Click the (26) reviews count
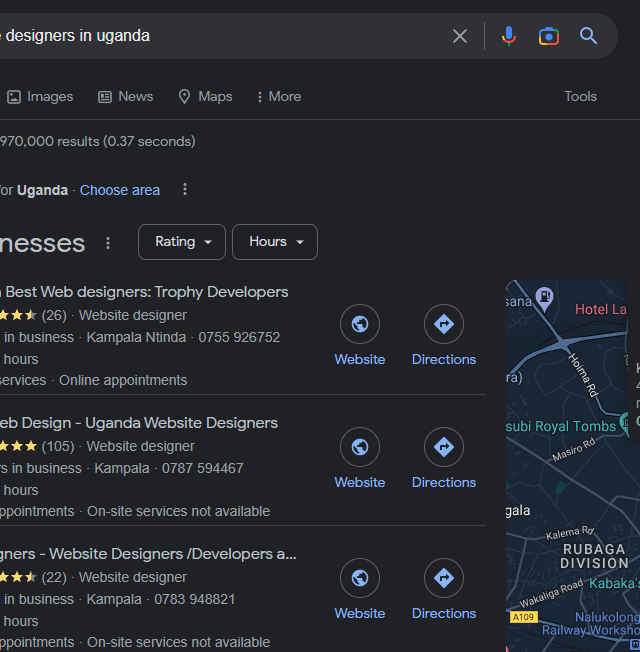The image size is (640, 652). click(x=54, y=316)
